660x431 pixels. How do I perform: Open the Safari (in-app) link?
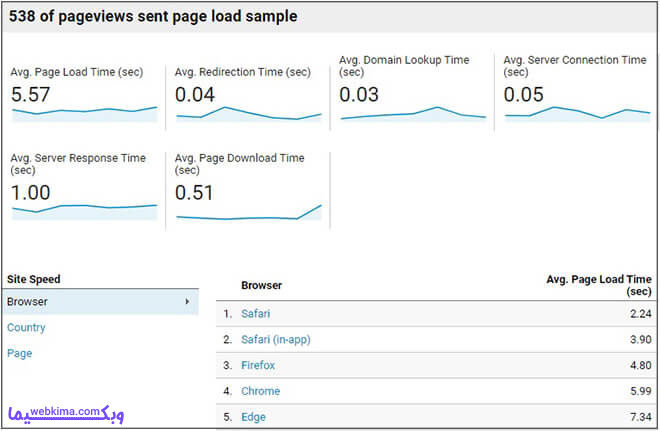coord(276,339)
